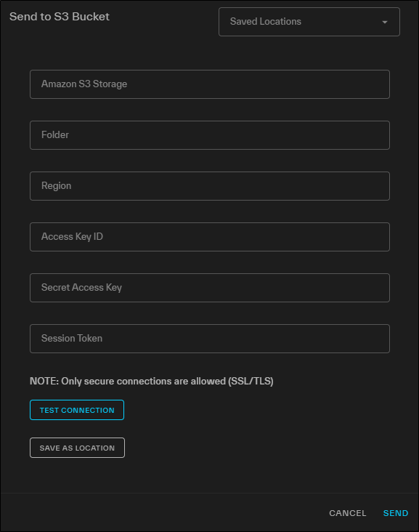Click into the Amazon S3 Storage field
The height and width of the screenshot is (532, 419).
coord(210,84)
